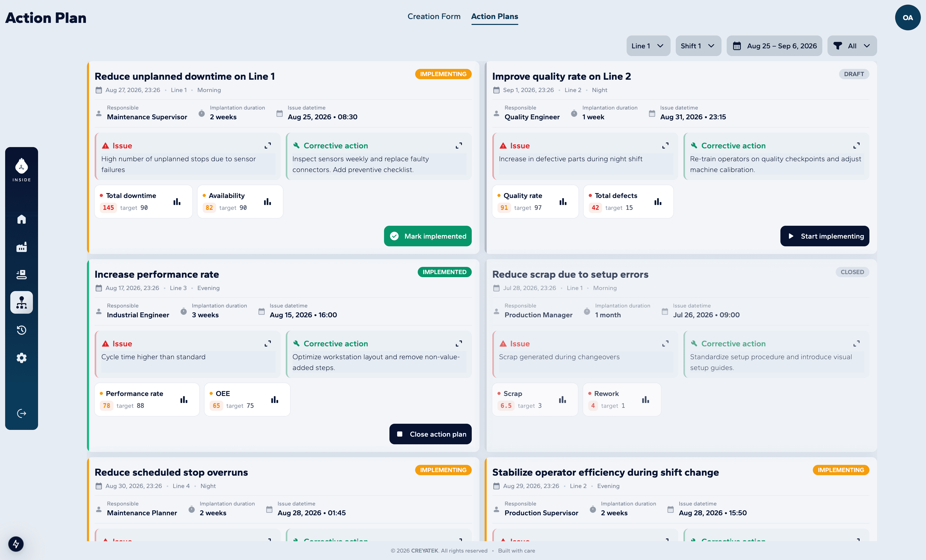Switch to the Action Plans tab
Image resolution: width=926 pixels, height=560 pixels.
495,16
